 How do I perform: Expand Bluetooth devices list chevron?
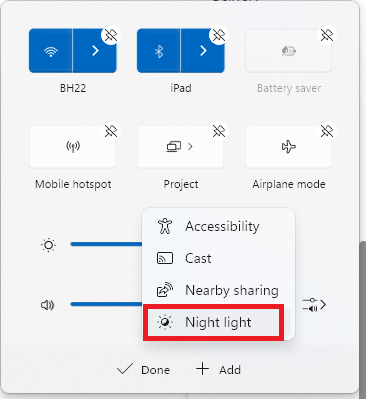203,51
